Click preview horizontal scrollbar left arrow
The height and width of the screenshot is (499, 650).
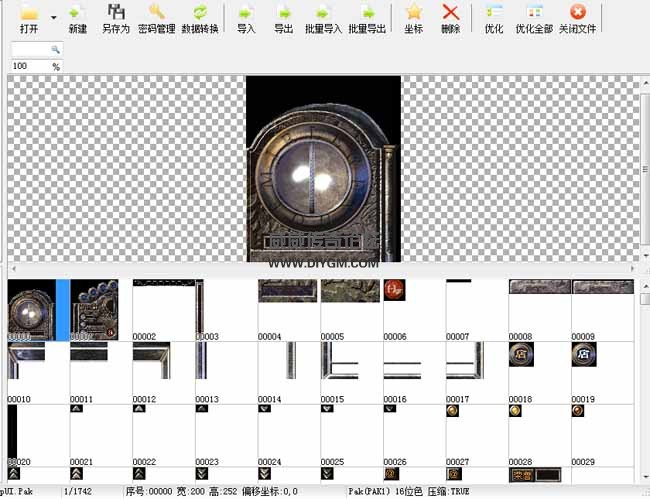(x=14, y=269)
